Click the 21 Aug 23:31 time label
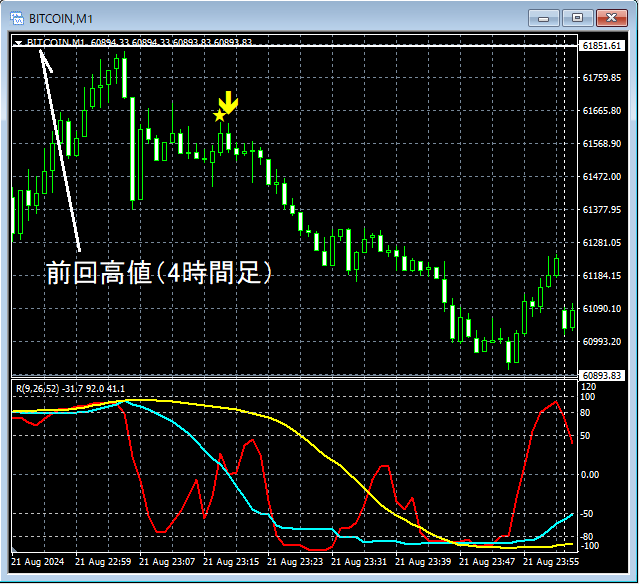The height and width of the screenshot is (584, 640). (x=359, y=562)
